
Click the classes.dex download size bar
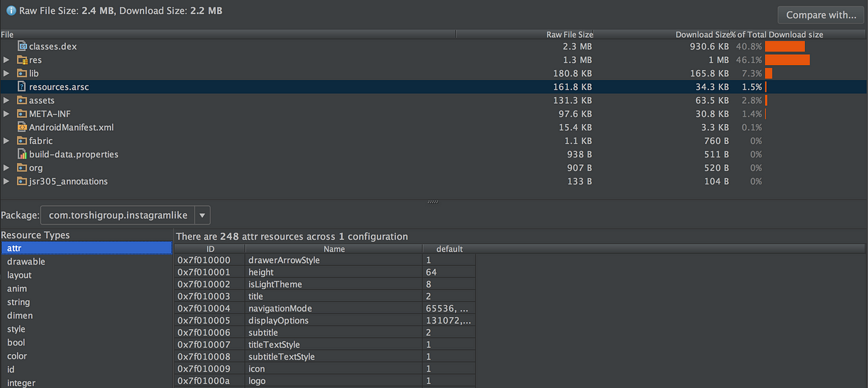tap(785, 47)
